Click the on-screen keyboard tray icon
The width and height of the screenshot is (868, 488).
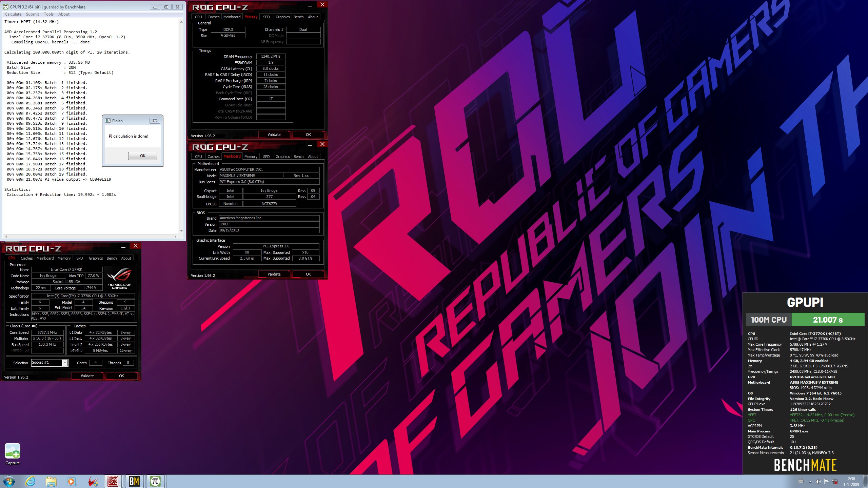click(x=801, y=482)
